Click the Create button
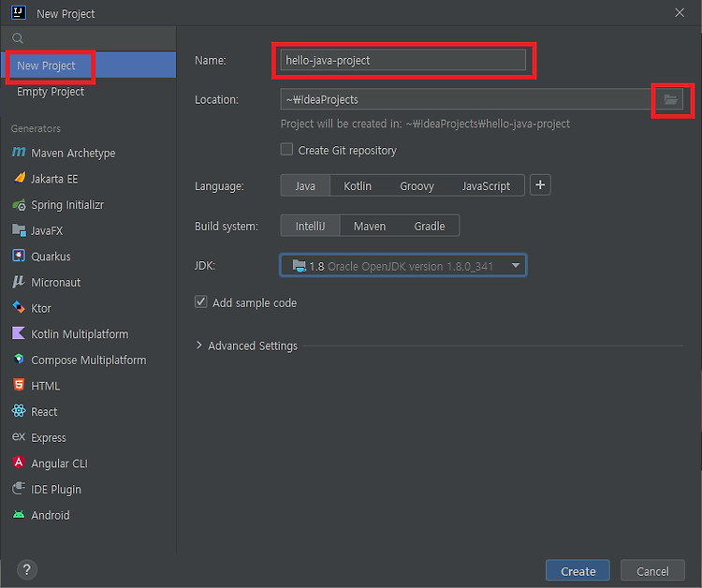702x588 pixels. (x=578, y=571)
